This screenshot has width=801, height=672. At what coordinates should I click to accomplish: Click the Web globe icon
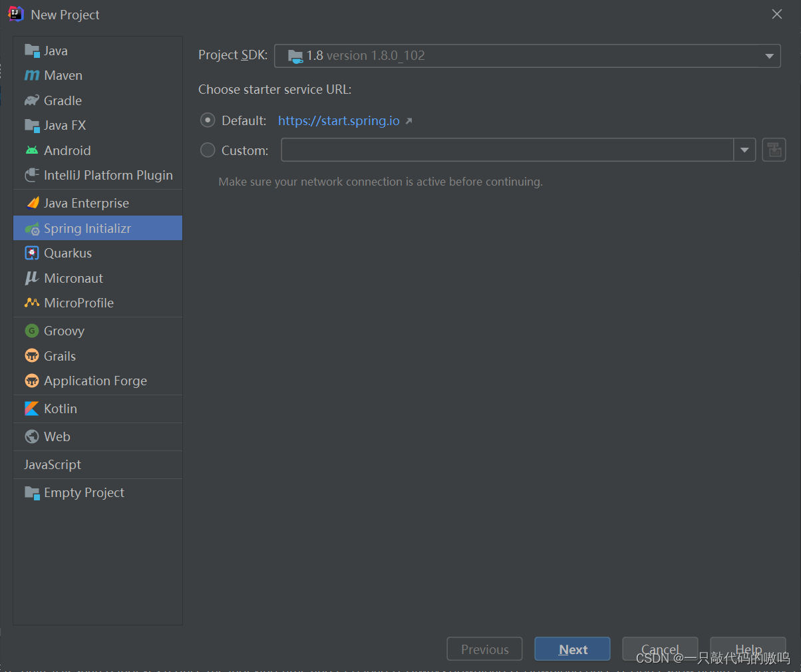coord(32,436)
